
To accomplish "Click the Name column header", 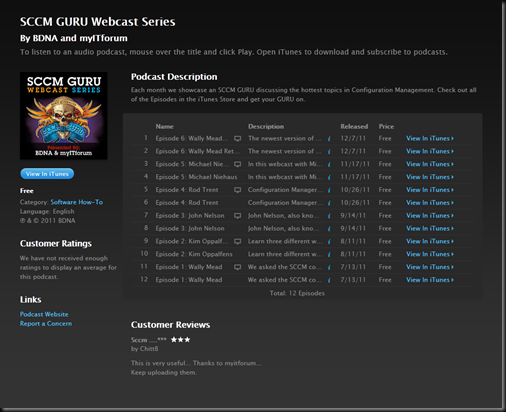I will tap(164, 126).
